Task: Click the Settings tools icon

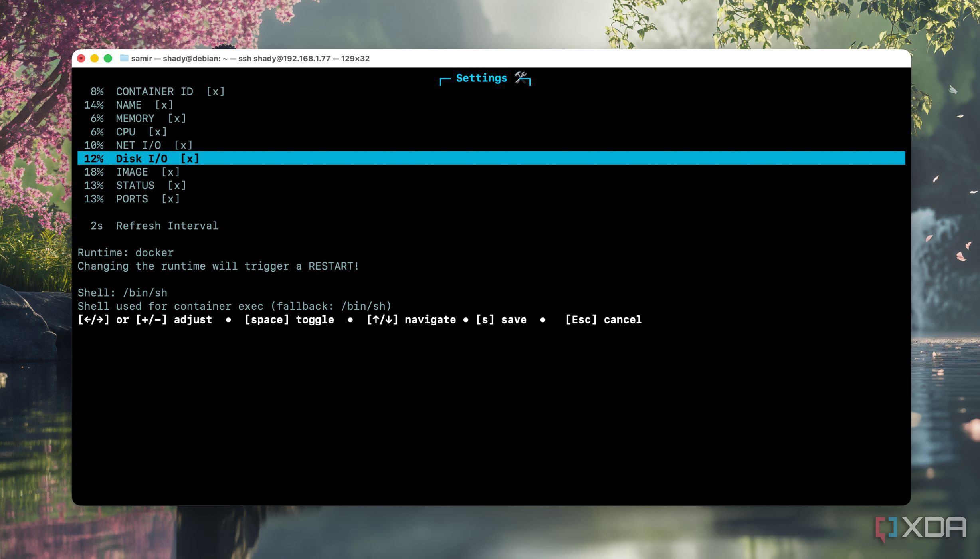Action: 521,77
